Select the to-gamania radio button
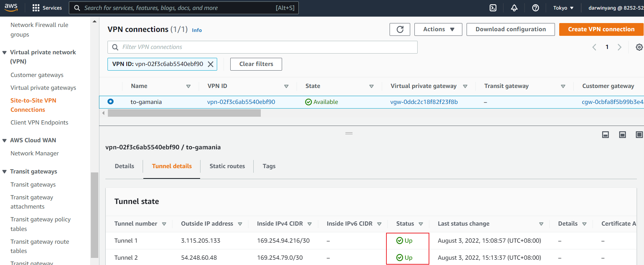644x265 pixels. tap(111, 102)
